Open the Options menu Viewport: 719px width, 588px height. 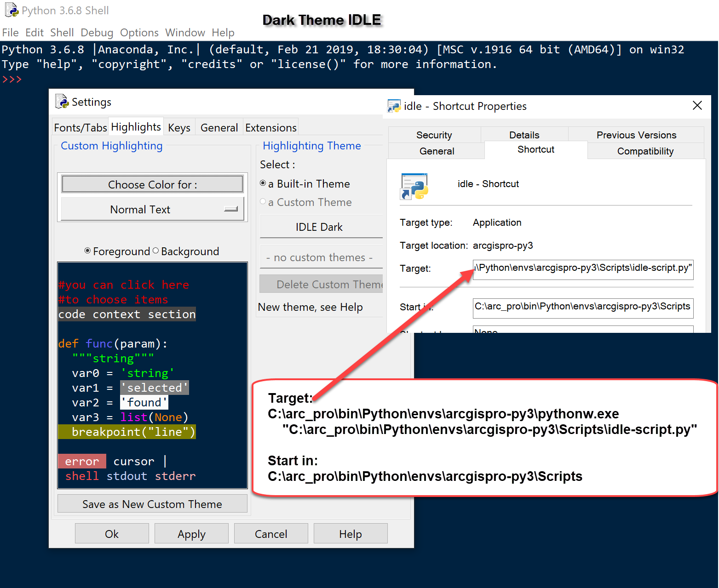click(x=139, y=33)
